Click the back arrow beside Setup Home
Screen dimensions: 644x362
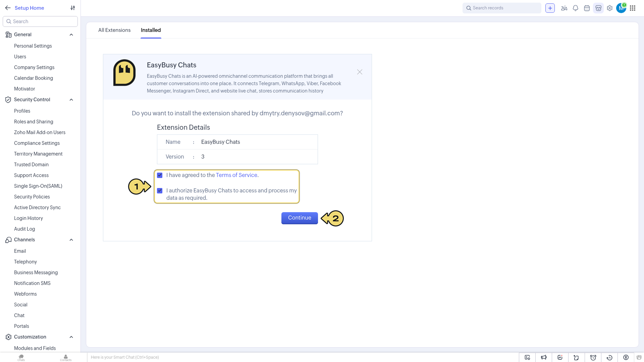coord(8,8)
